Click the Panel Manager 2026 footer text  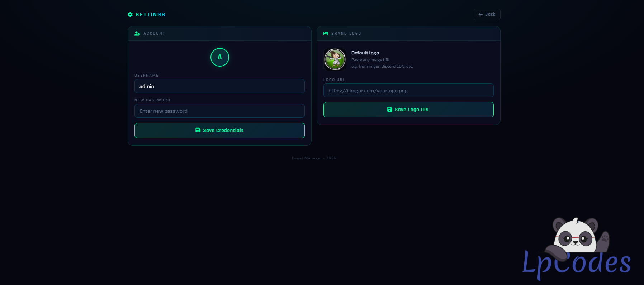tap(314, 158)
